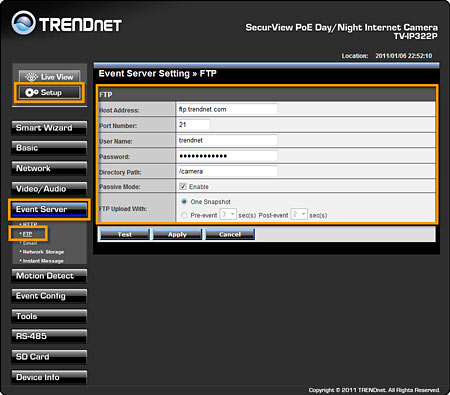This screenshot has height=395, width=450.
Task: Select the Pre-event radio option
Action: (184, 215)
